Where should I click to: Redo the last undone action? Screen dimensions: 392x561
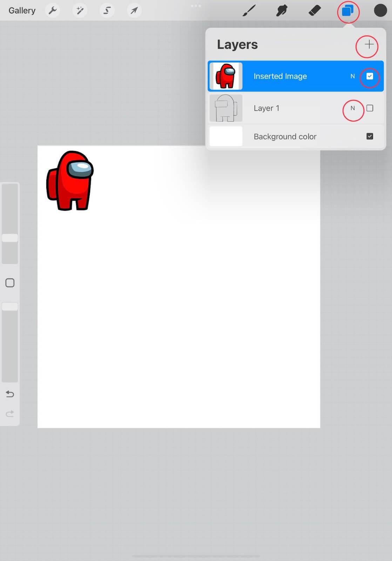[x=10, y=414]
